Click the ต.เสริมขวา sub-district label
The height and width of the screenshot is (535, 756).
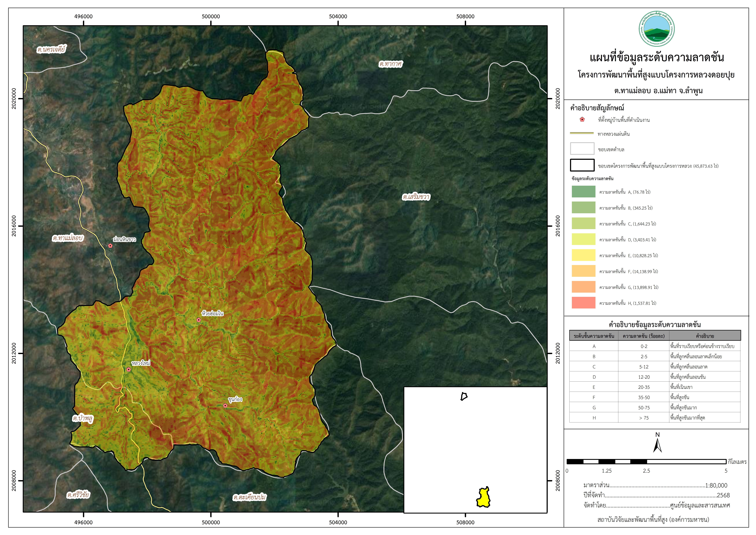416,197
